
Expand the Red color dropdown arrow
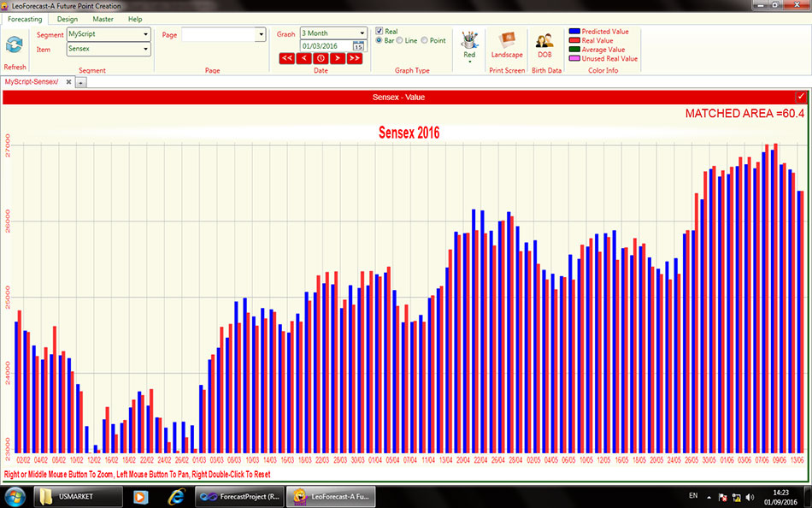(x=469, y=62)
